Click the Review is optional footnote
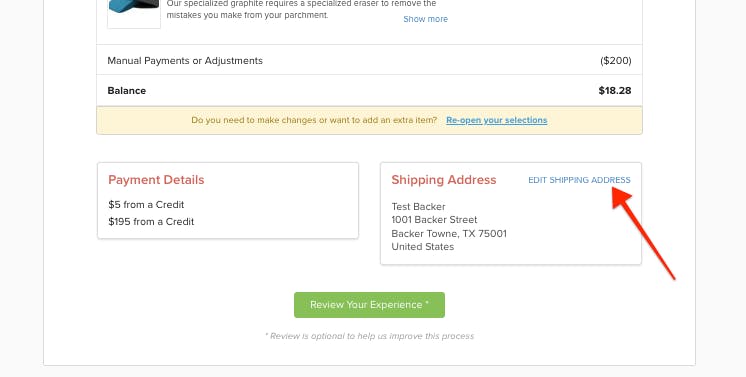746x377 pixels. pyautogui.click(x=369, y=336)
